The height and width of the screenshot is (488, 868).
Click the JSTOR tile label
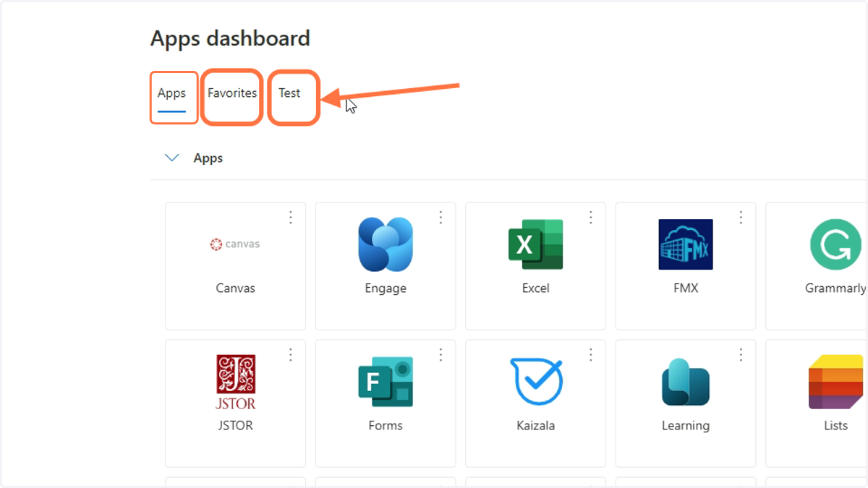coord(236,425)
